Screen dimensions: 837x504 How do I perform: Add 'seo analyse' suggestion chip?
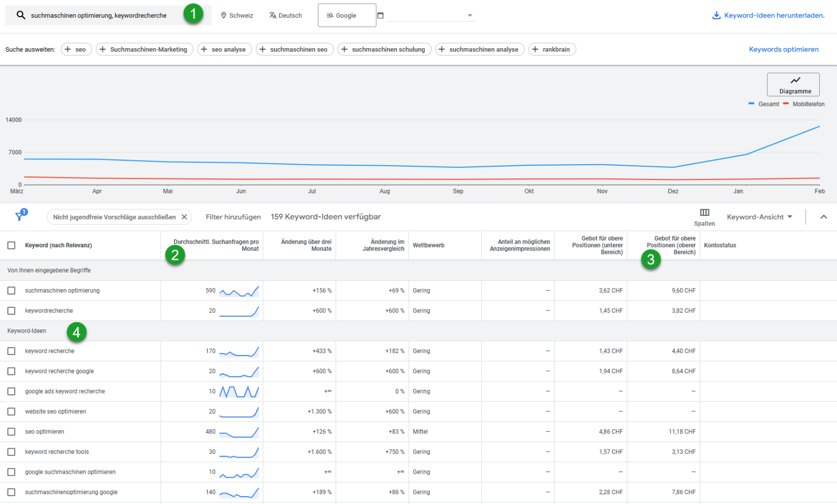point(224,49)
